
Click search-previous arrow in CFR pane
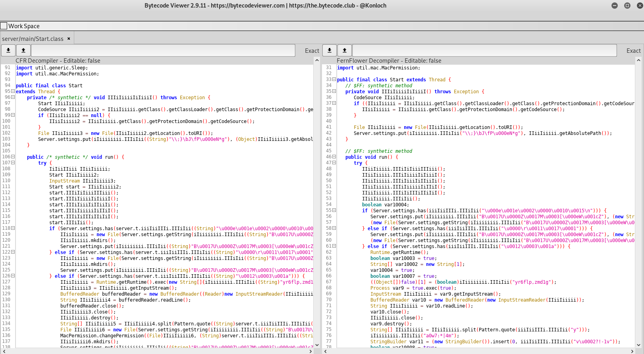pos(23,50)
